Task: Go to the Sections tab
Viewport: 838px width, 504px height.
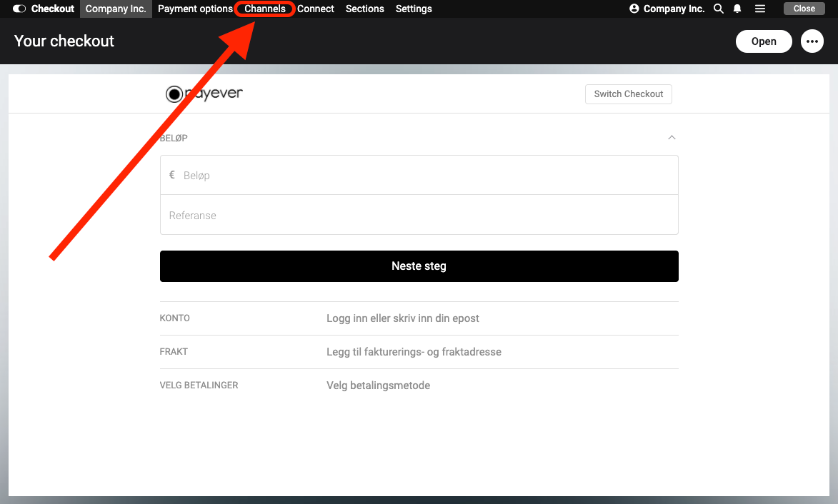Action: point(365,9)
